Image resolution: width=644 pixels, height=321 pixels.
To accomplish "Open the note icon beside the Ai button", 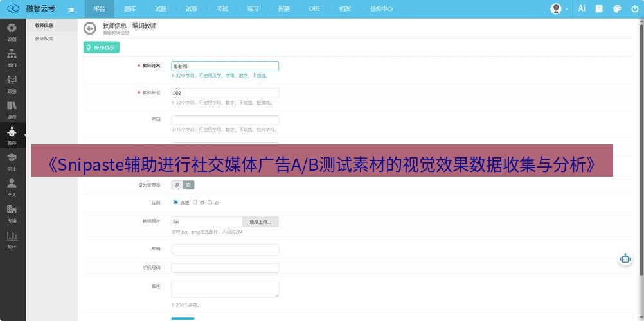I will [x=599, y=8].
